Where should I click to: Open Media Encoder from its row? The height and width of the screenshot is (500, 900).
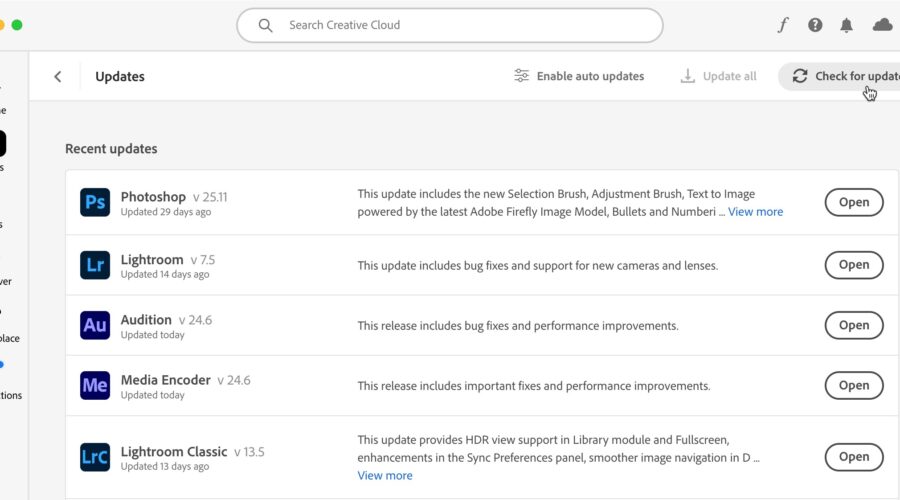pos(854,385)
